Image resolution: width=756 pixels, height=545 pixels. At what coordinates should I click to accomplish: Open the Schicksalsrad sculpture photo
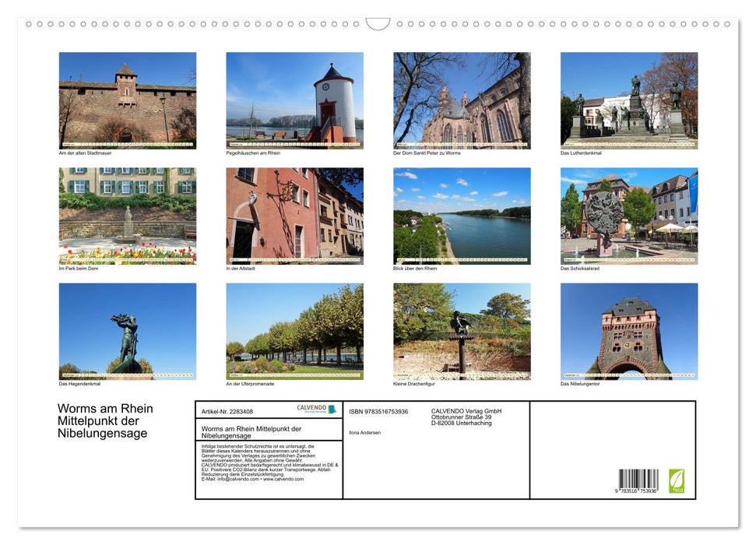click(x=629, y=216)
